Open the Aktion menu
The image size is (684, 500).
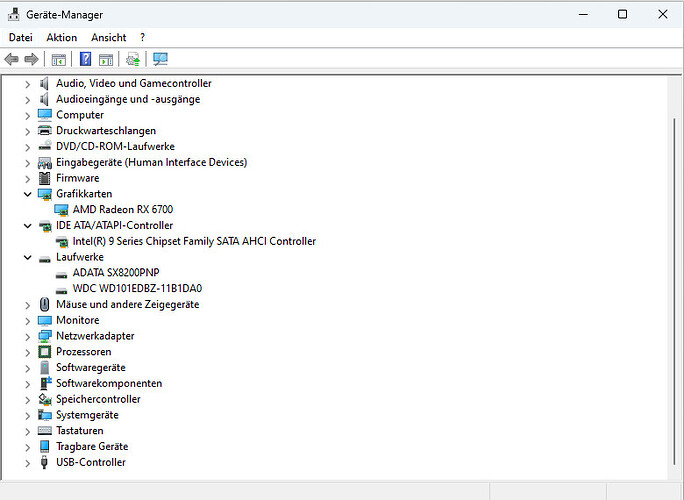pyautogui.click(x=61, y=38)
